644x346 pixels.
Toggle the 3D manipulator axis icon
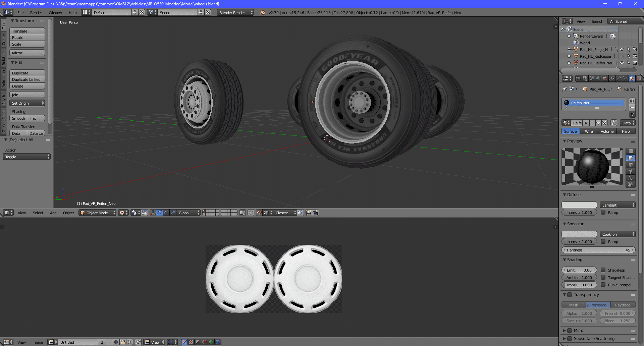[153, 213]
